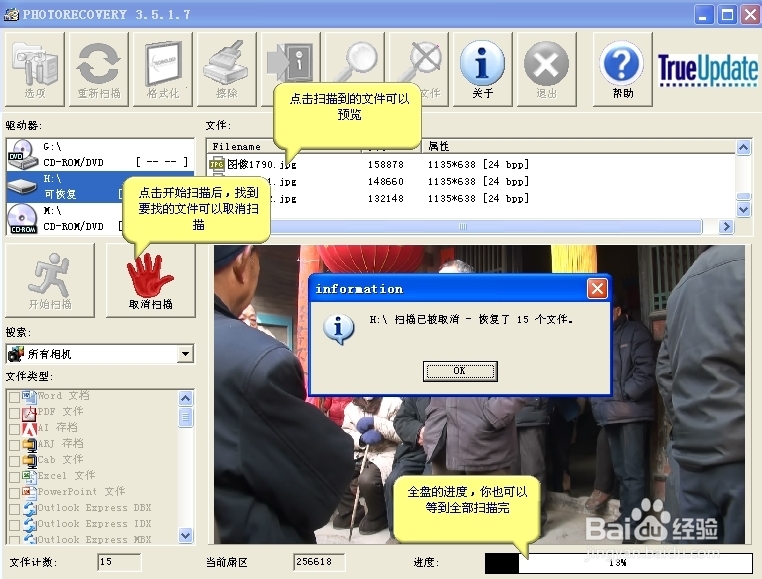Screen dimensions: 762x579
Task: Select the G:\ CD-ROM/DVD drive
Action: click(100, 155)
